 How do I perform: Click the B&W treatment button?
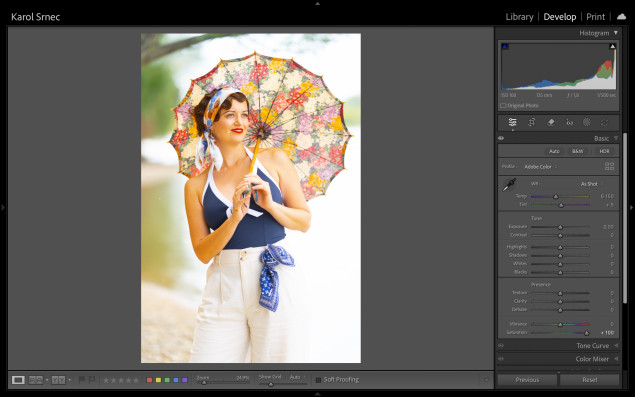[x=577, y=151]
